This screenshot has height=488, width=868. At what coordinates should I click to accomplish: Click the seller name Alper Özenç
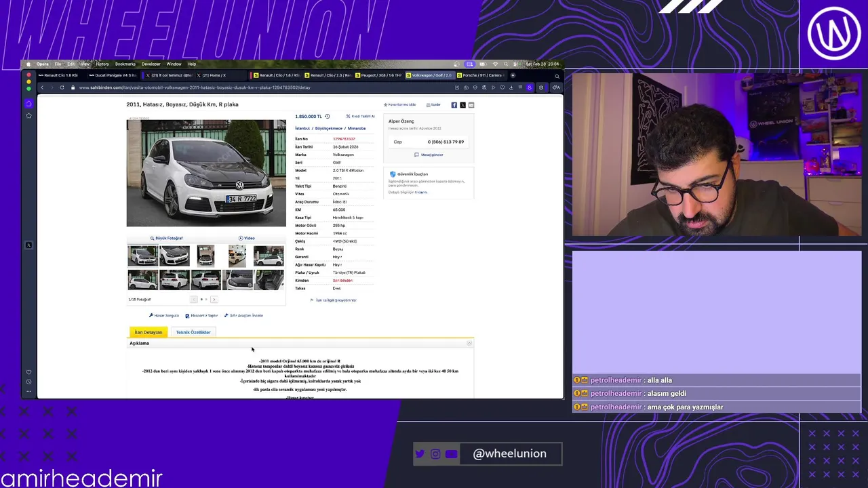point(401,121)
